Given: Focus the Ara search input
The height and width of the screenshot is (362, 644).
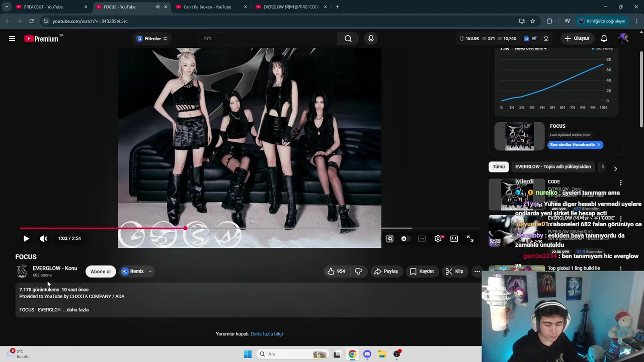Looking at the screenshot, I should point(268,39).
